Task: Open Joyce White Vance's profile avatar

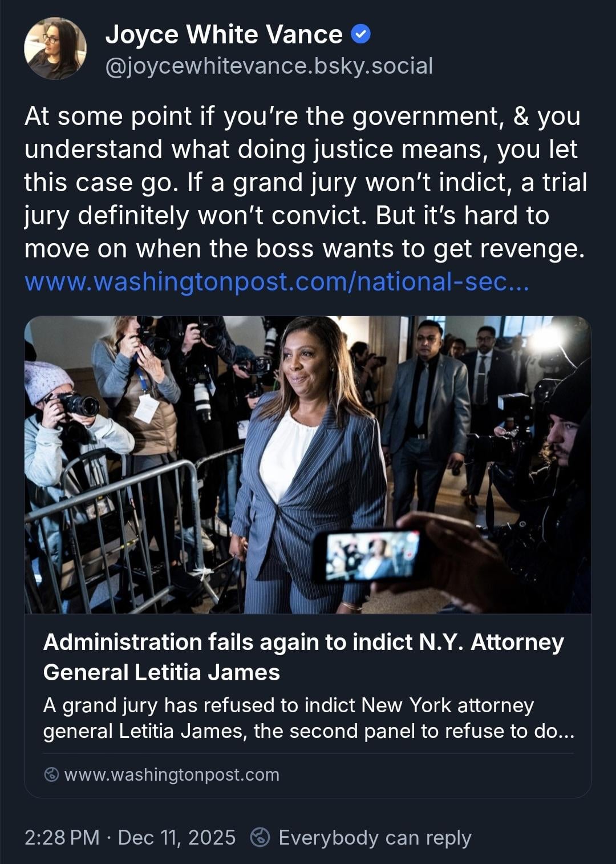Action: click(55, 49)
